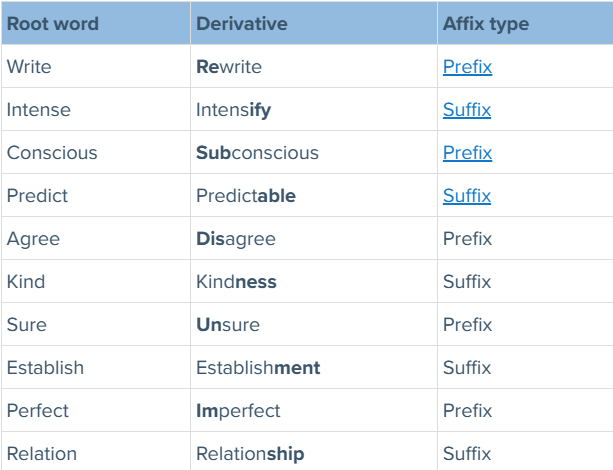
Task: Select the Kindness derivative cell
Action: 236,282
